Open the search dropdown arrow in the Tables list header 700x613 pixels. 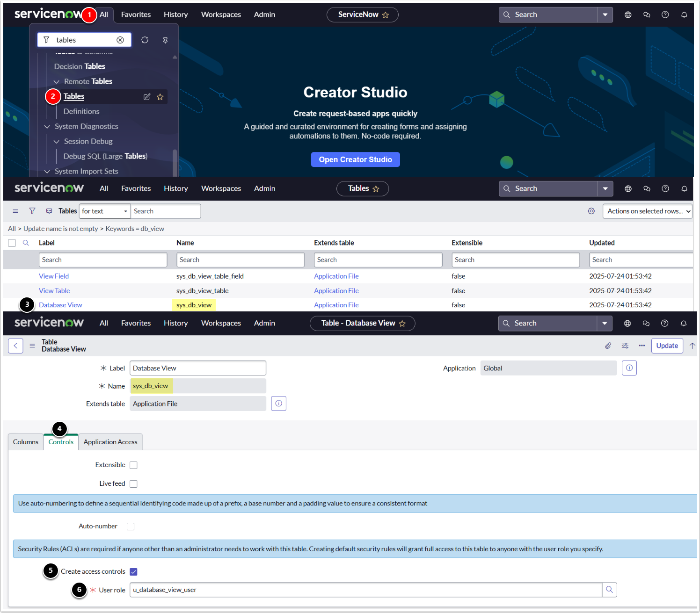pyautogui.click(x=605, y=189)
